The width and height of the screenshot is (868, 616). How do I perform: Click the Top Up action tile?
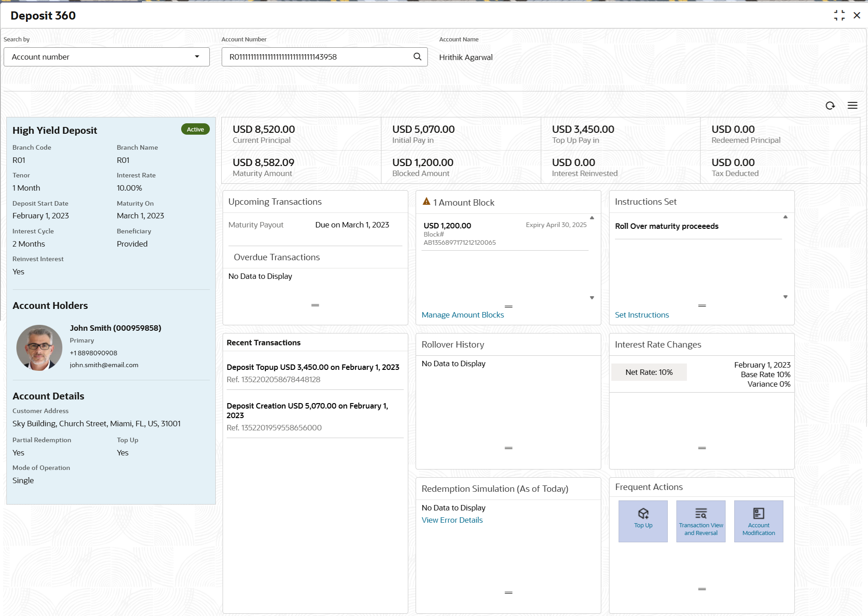click(x=643, y=521)
